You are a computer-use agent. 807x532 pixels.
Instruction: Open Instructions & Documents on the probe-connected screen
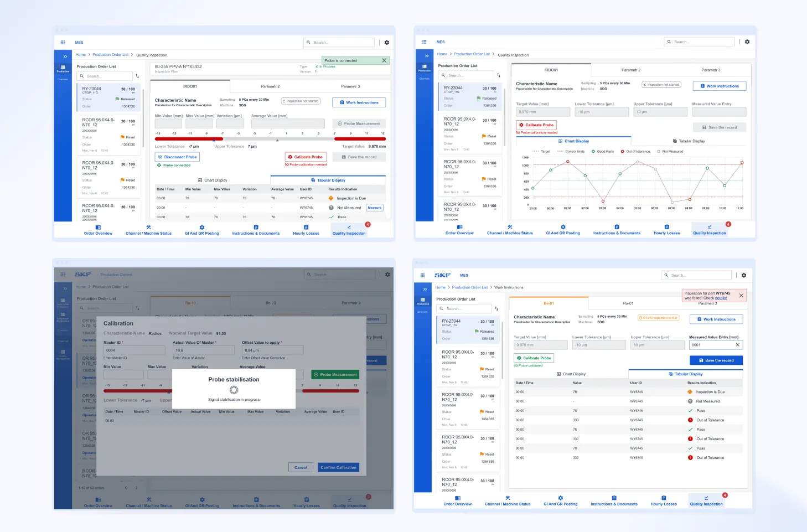[256, 230]
